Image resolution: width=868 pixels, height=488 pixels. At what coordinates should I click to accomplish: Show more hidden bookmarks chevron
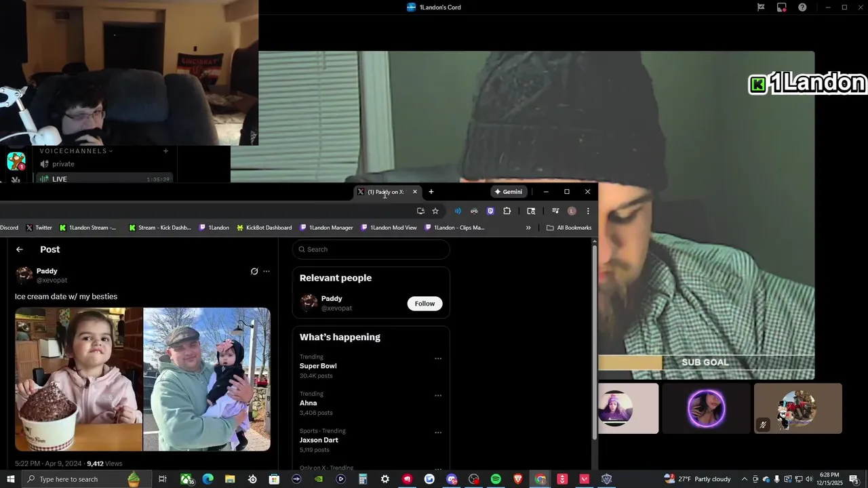(x=528, y=228)
